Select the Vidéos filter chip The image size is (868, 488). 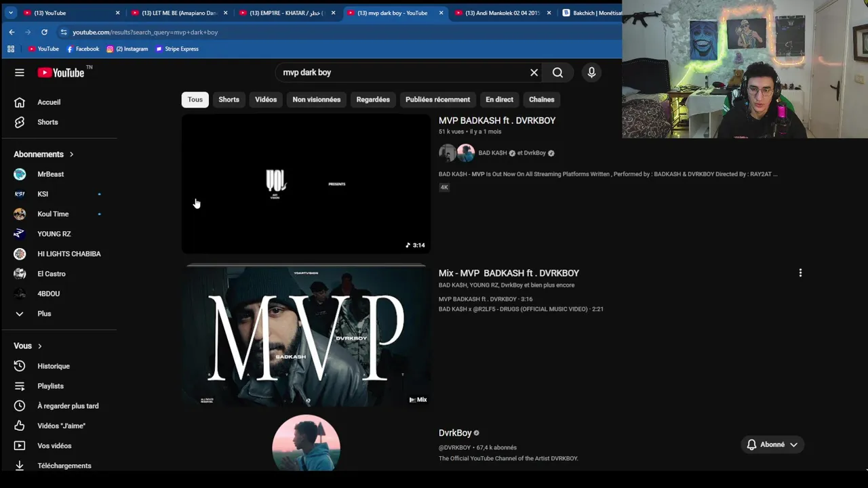click(x=266, y=100)
